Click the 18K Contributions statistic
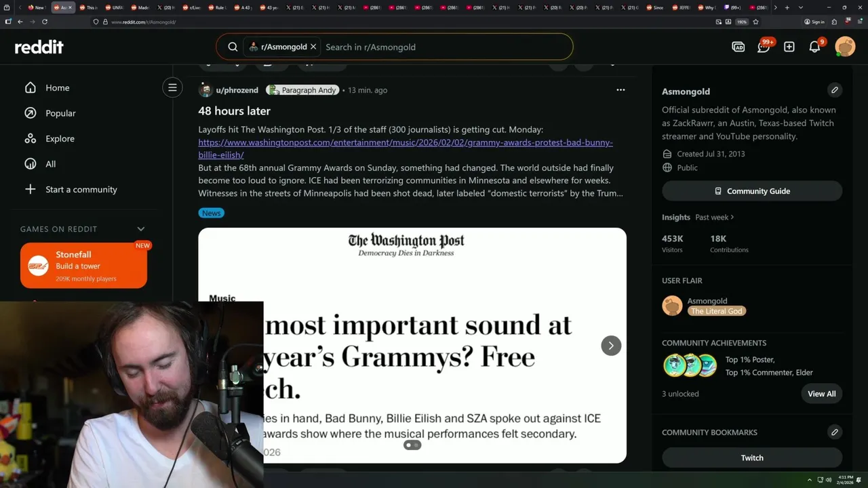868x488 pixels. (729, 243)
